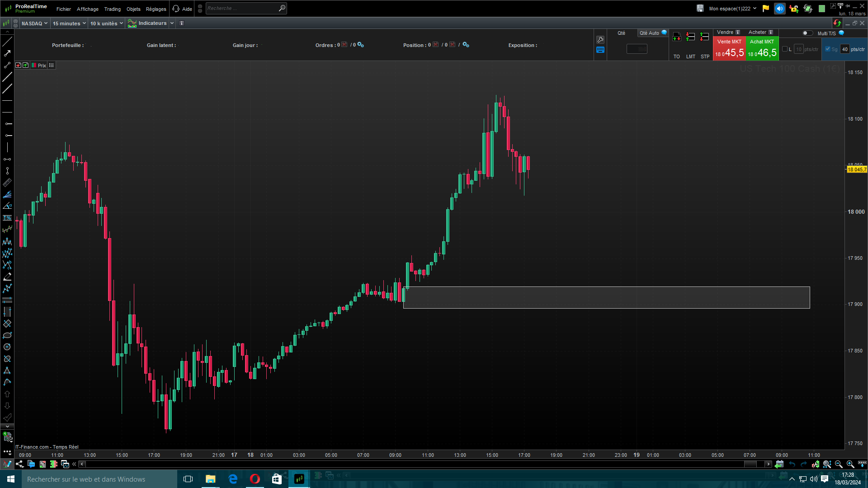
Task: Click the zoom in magnifier icon
Action: 850,464
